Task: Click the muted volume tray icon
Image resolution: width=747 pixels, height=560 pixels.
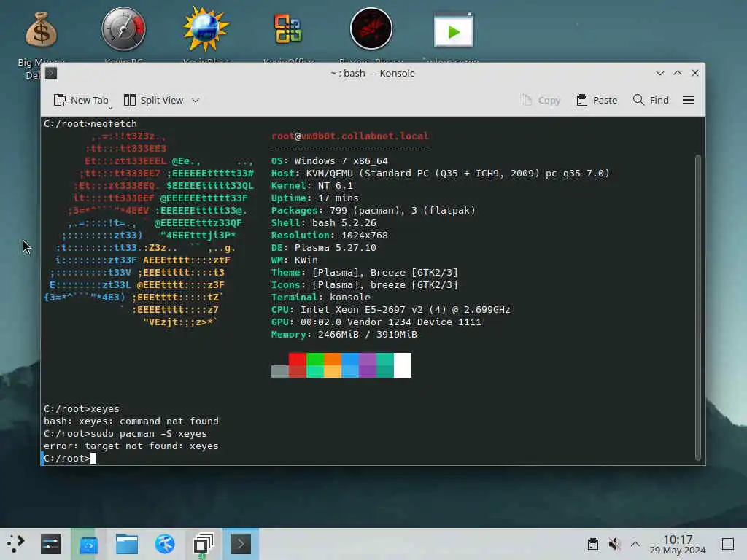Action: click(x=614, y=544)
